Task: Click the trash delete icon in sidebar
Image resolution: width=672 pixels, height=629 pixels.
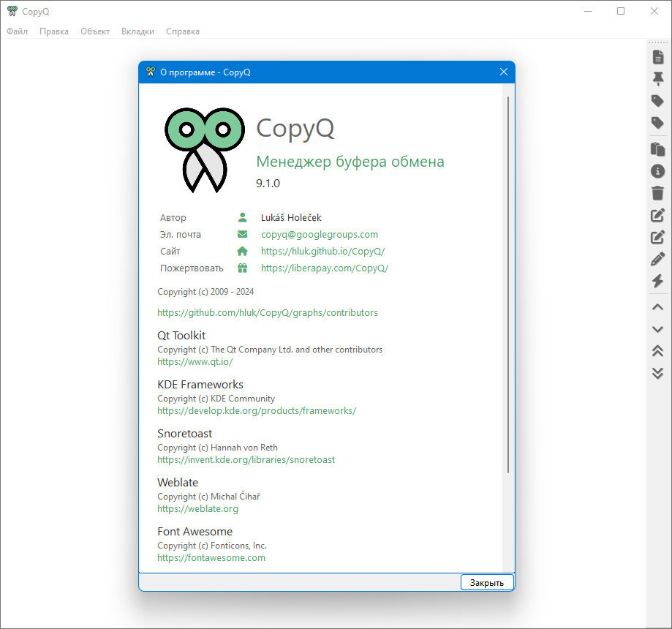Action: click(x=658, y=193)
